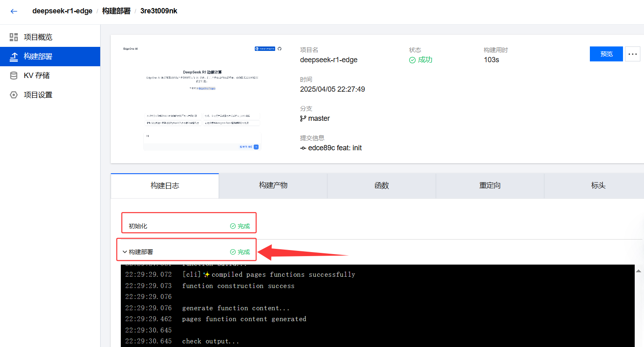Click the GitHub icon in preview thumbnail
The width and height of the screenshot is (644, 347).
point(280,48)
